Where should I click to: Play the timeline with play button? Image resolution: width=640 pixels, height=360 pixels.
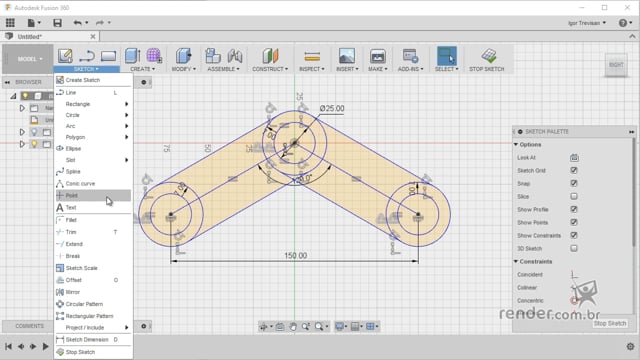(x=46, y=347)
